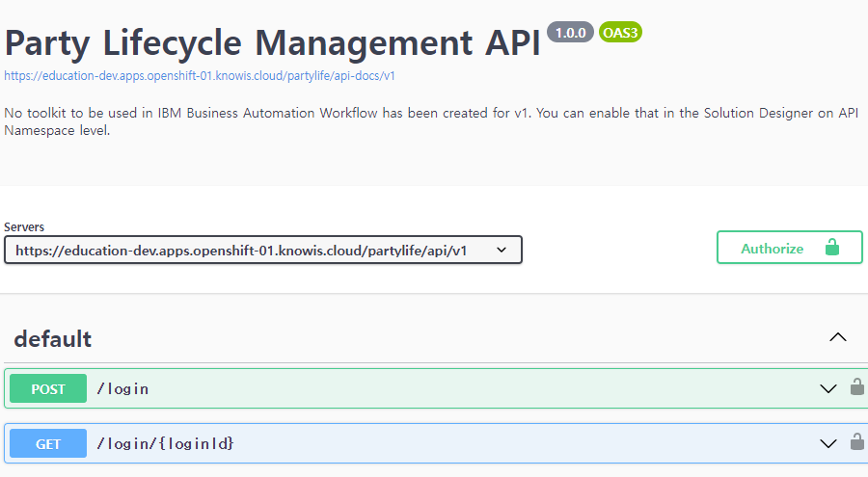Open the partylife api-docs/v1 link

point(200,76)
